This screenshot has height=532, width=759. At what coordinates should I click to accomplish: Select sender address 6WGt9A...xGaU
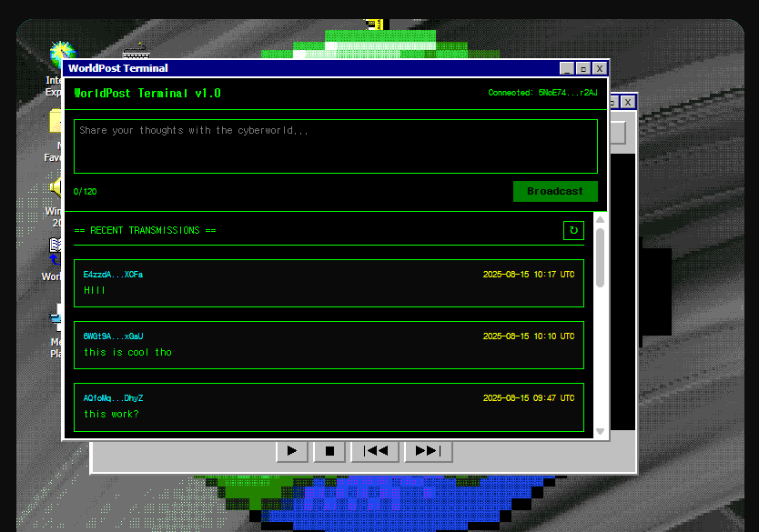[x=113, y=336]
